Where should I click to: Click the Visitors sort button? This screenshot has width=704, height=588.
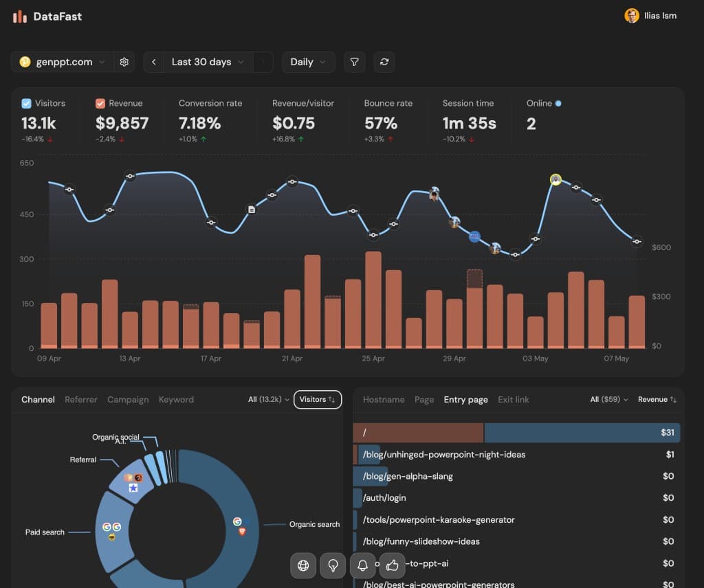[318, 400]
